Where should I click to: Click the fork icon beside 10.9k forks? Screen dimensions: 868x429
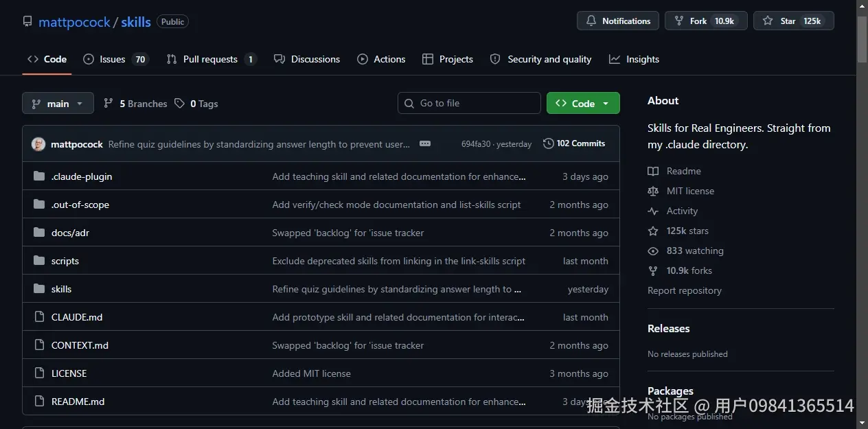[653, 270]
